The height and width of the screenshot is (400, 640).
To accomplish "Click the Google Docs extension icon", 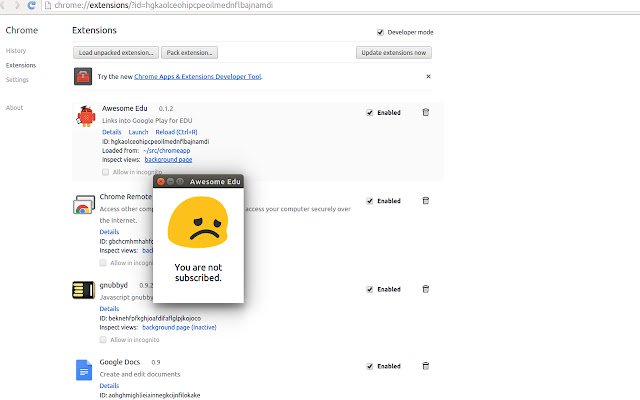I will tap(84, 370).
